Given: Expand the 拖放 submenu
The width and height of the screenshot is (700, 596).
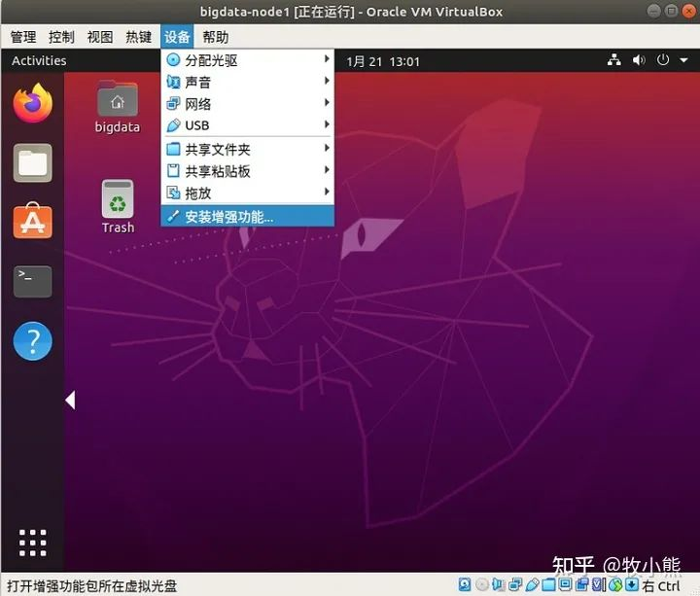Looking at the screenshot, I should [247, 193].
